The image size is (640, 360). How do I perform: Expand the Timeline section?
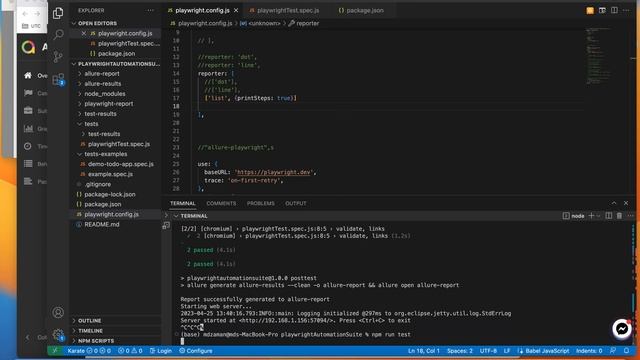[90, 331]
